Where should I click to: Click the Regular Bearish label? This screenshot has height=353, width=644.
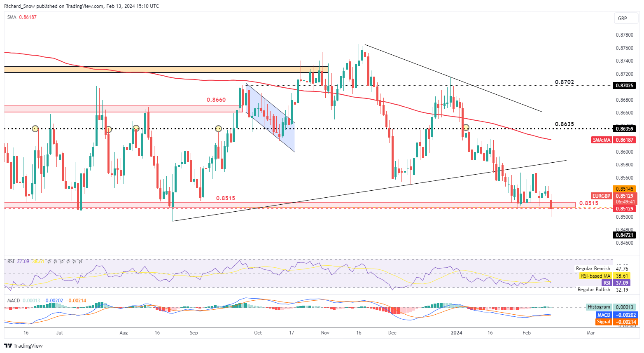[593, 269]
